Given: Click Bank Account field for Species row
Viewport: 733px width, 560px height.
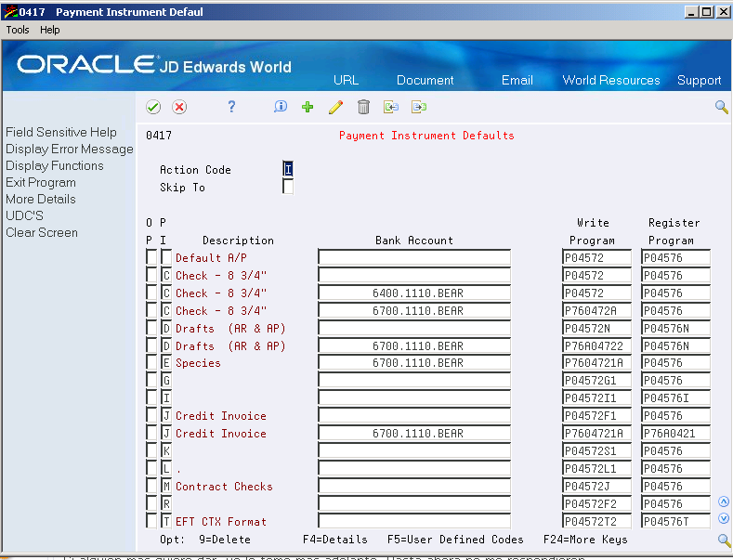Looking at the screenshot, I should pyautogui.click(x=414, y=362).
